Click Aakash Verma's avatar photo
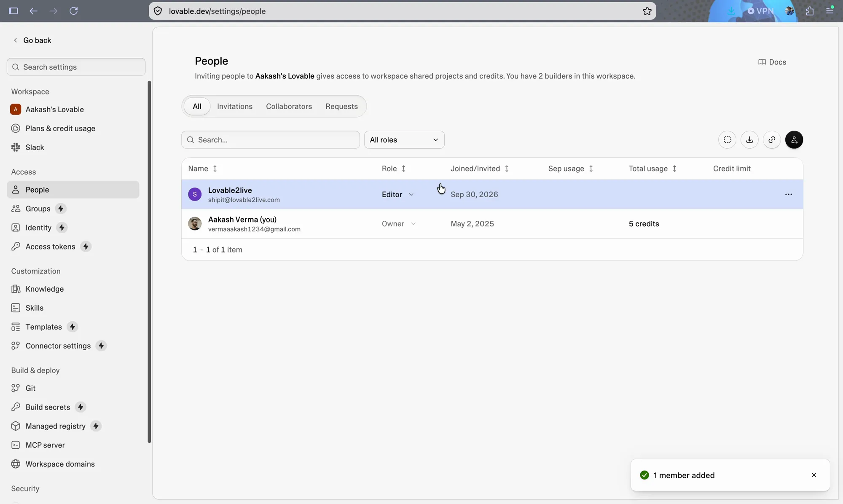 tap(195, 224)
